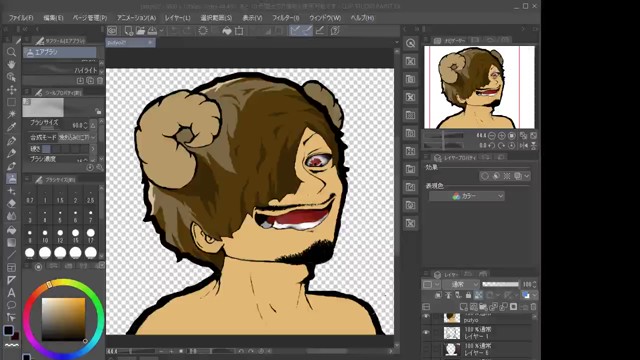Select the エアブラシ sub tool group
The image size is (640, 360).
(x=60, y=52)
